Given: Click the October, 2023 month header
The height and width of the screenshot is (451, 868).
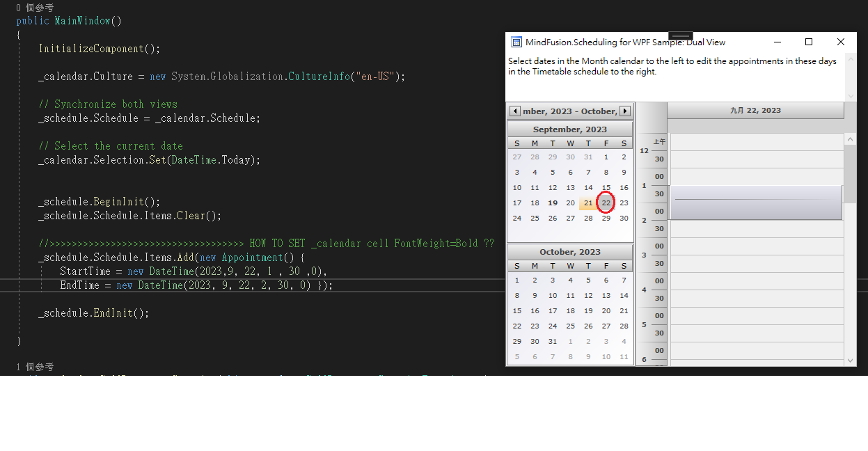Looking at the screenshot, I should click(569, 252).
